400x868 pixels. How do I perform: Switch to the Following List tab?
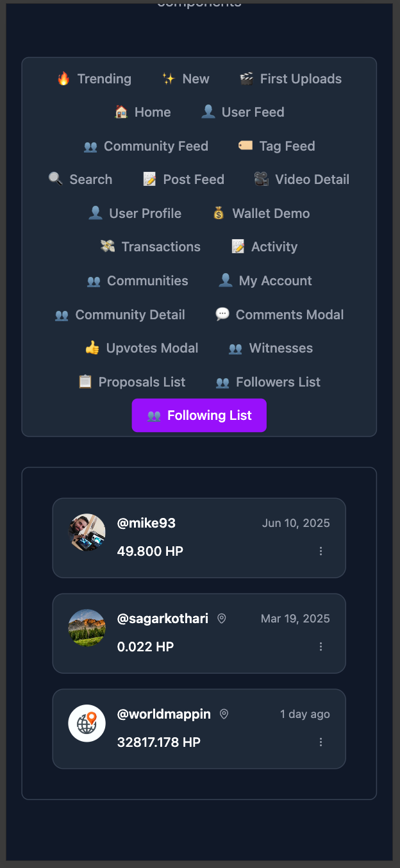point(199,415)
